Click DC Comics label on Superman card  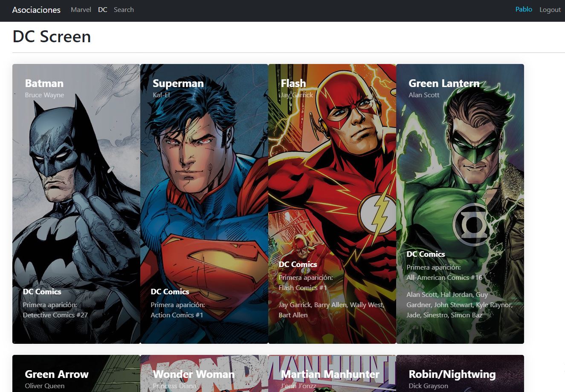pos(170,292)
